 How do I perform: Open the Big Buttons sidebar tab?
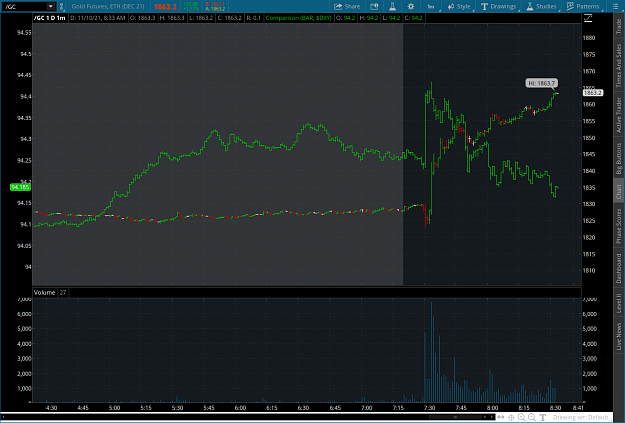click(619, 159)
